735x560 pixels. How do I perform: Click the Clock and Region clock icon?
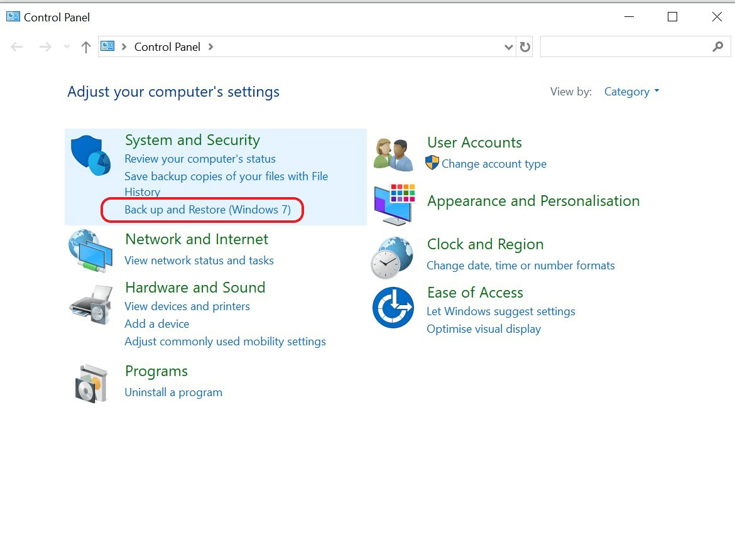[x=393, y=256]
